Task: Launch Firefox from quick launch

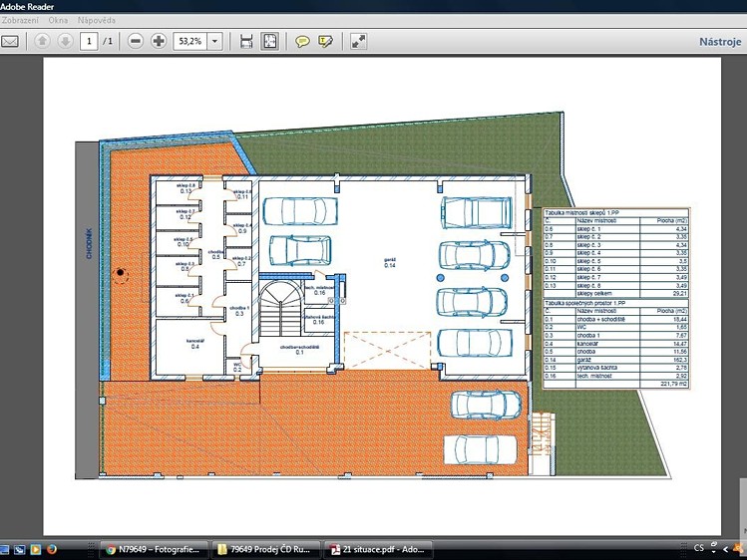Action: pos(52,549)
